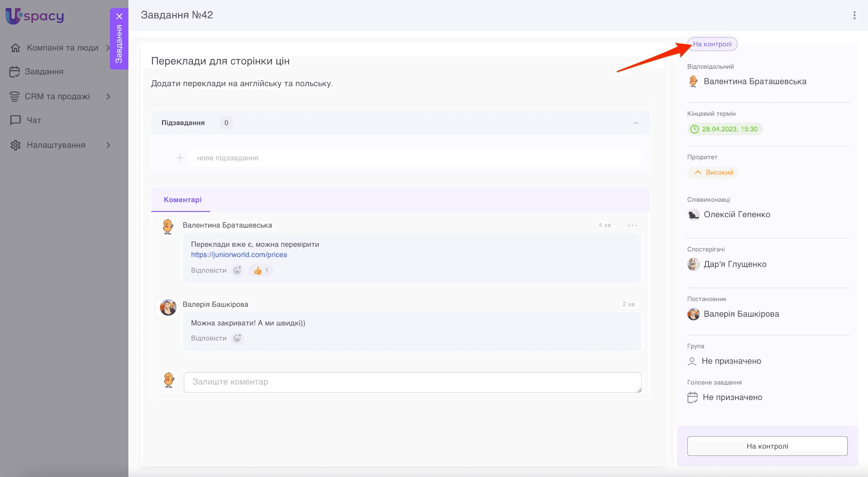Expand Налаштування menu arrow
868x477 pixels.
tap(108, 145)
